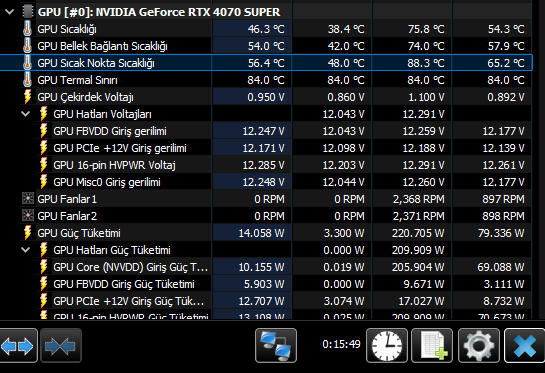Image resolution: width=545 pixels, height=373 pixels.
Task: Collapse the GPU Hatları Güç Tüketimi group
Action: pos(25,250)
